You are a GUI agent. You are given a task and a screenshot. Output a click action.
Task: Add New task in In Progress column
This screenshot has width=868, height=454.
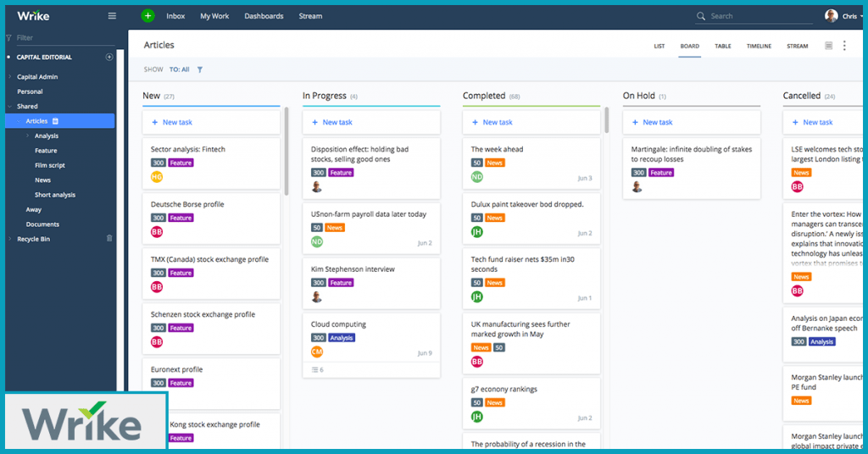coord(371,122)
